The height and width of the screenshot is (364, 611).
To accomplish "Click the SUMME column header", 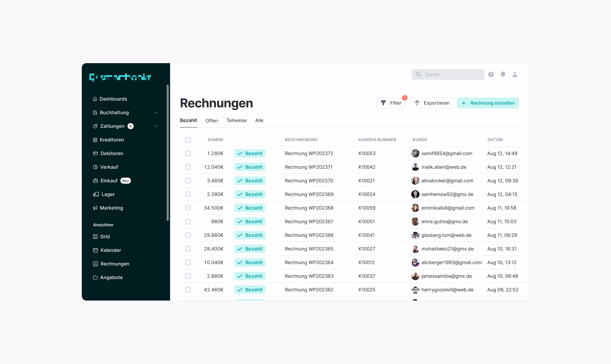I will pyautogui.click(x=216, y=140).
